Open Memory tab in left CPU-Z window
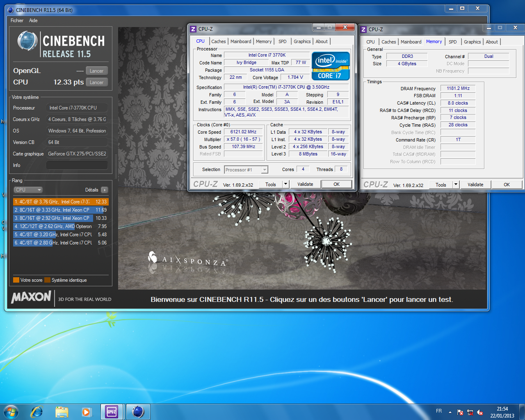The width and height of the screenshot is (525, 420). (x=264, y=41)
